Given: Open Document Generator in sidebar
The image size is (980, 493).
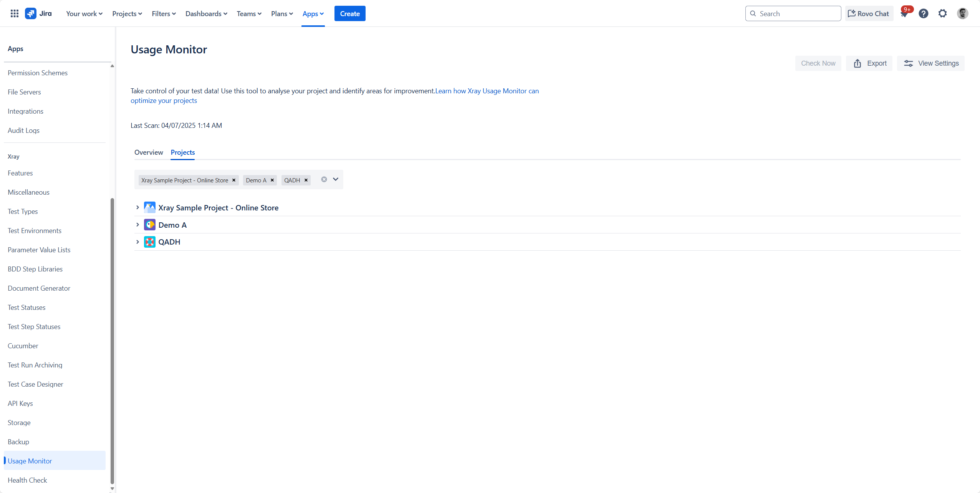Looking at the screenshot, I should pos(39,288).
